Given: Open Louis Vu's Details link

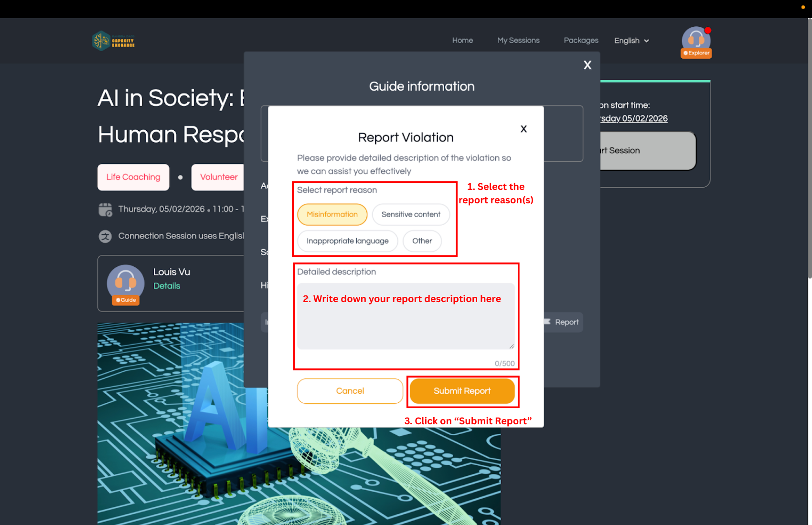Looking at the screenshot, I should tap(167, 286).
